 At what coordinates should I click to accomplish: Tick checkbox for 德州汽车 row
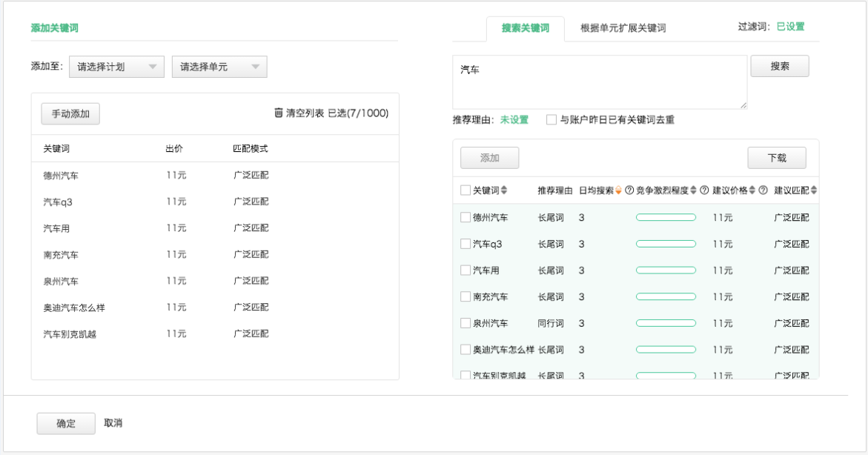466,218
